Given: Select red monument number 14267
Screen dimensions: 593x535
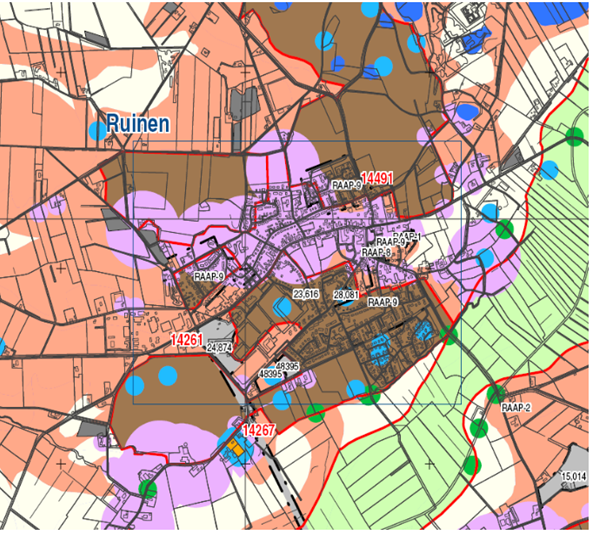Looking at the screenshot, I should point(259,430).
